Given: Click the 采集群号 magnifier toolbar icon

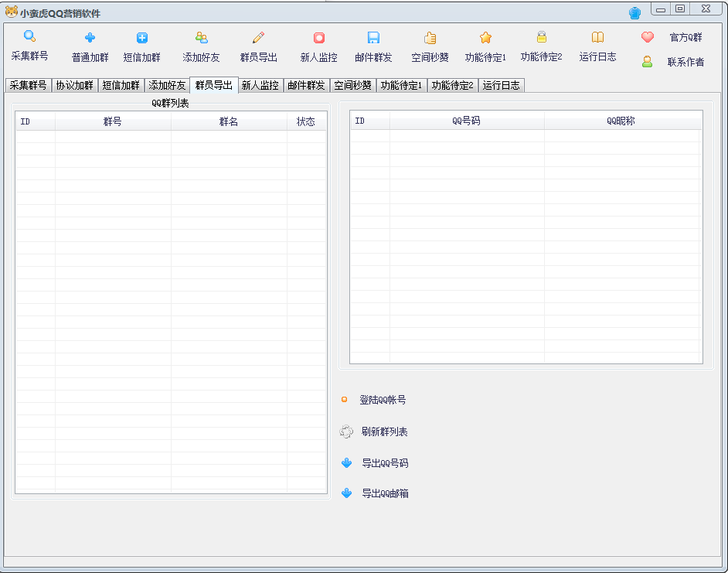Looking at the screenshot, I should tap(29, 36).
